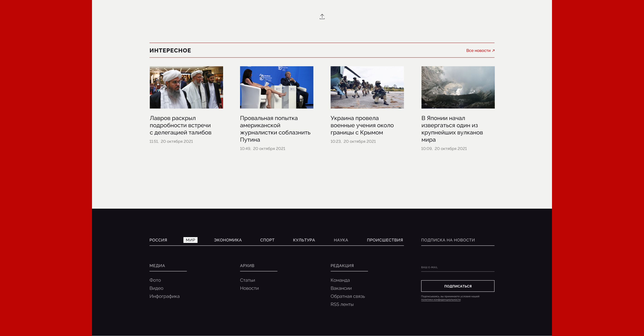Image resolution: width=644 pixels, height=336 pixels.
Task: Select the highlighted МИР section
Action: pyautogui.click(x=190, y=240)
